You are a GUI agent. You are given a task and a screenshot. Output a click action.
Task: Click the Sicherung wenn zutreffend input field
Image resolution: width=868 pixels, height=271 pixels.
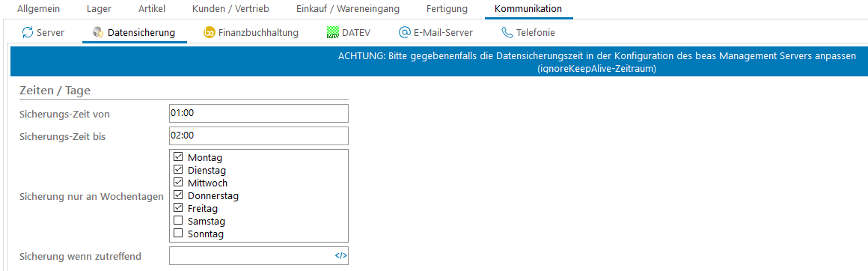pyautogui.click(x=259, y=256)
